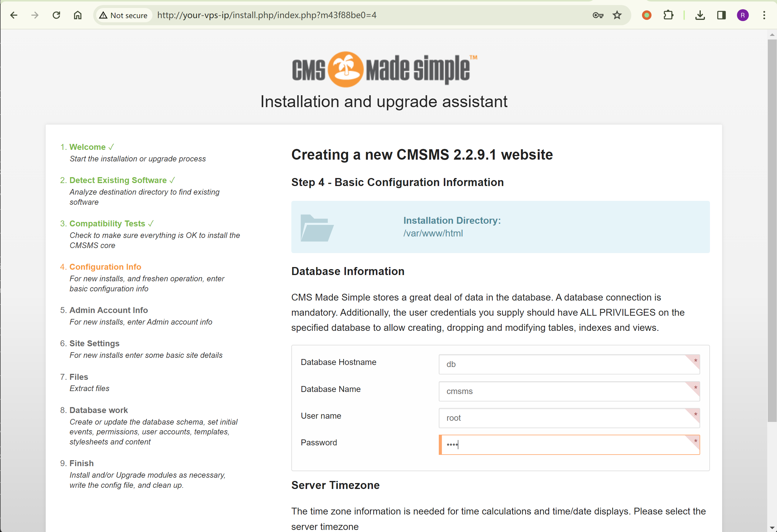Click scrollbar down arrow at bottom
Screen dimensions: 777x532
(772, 528)
